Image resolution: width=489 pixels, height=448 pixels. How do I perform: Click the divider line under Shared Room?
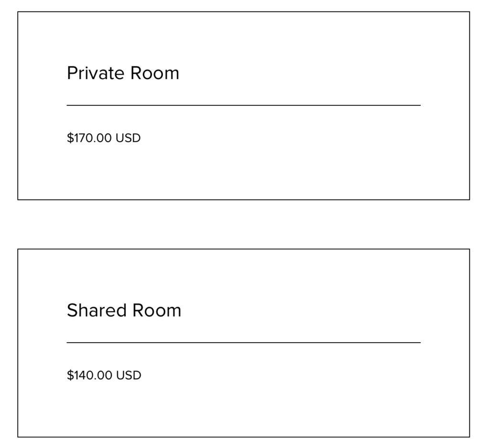244,343
